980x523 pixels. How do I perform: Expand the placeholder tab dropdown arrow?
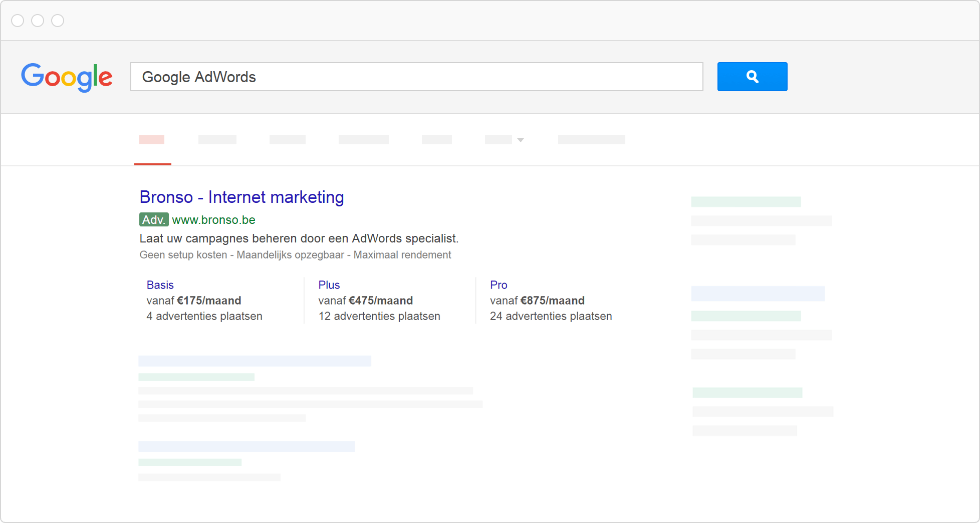click(521, 140)
